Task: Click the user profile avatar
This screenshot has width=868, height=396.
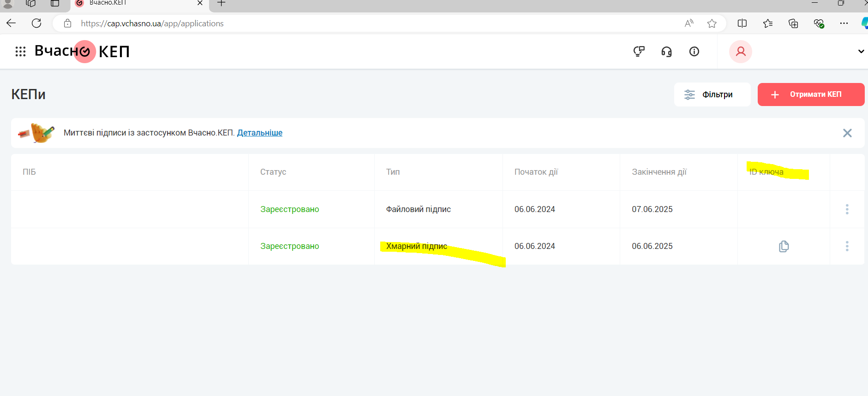Action: pyautogui.click(x=741, y=52)
